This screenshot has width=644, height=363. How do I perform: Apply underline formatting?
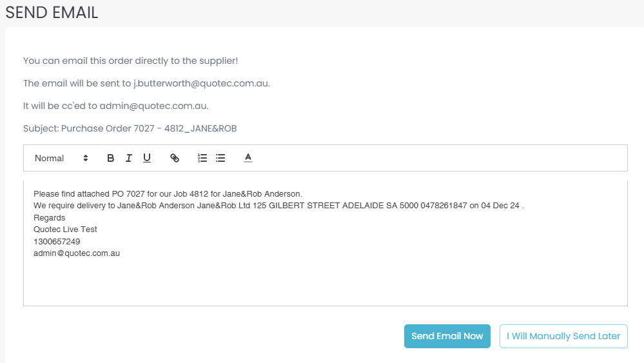147,158
